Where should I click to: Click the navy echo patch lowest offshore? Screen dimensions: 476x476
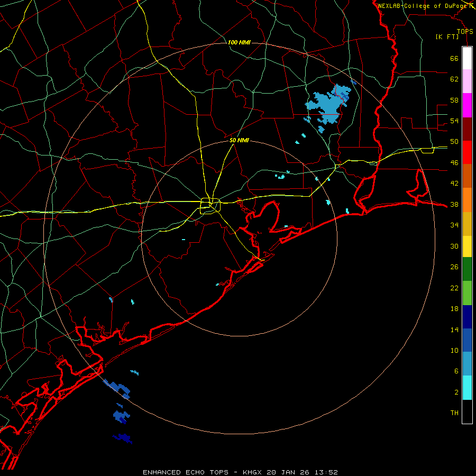[x=123, y=438]
